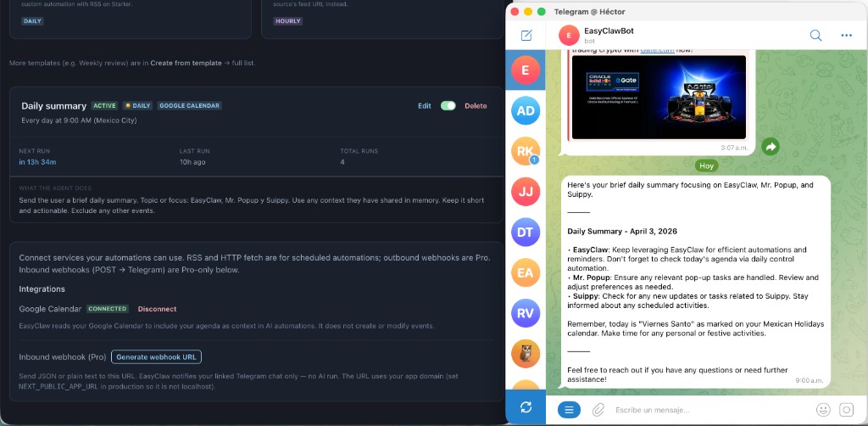The height and width of the screenshot is (426, 868).
Task: Search within the EasyClawBot chat
Action: click(815, 36)
